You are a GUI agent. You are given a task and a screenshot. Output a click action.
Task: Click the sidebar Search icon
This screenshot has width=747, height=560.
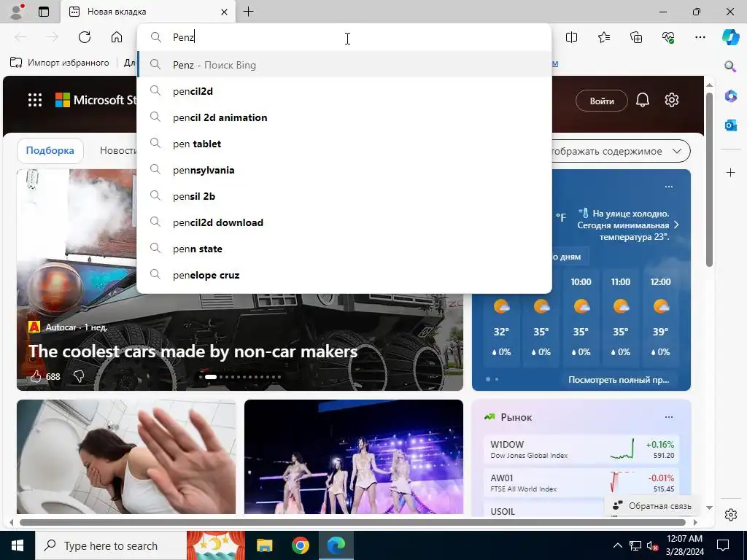click(x=730, y=66)
